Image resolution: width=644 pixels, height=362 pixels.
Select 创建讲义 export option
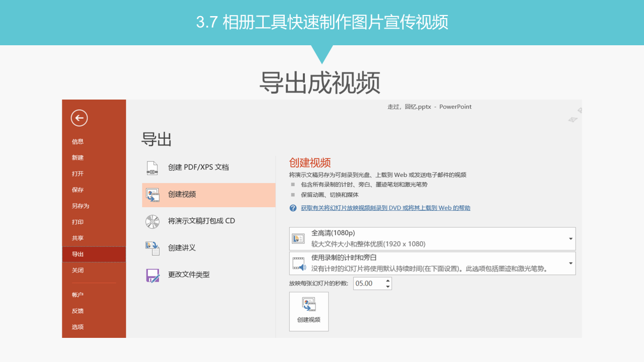coord(209,248)
